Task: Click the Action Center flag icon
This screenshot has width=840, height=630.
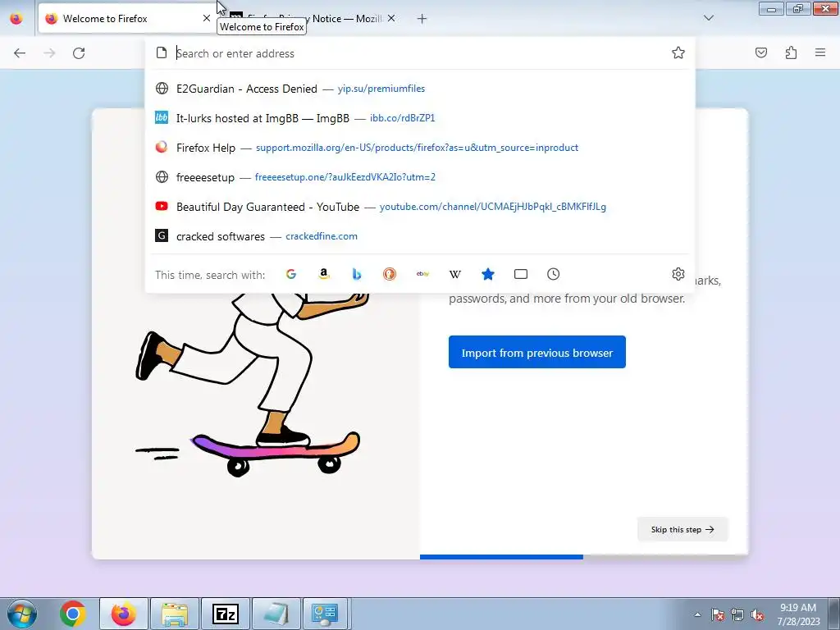Action: (x=718, y=614)
